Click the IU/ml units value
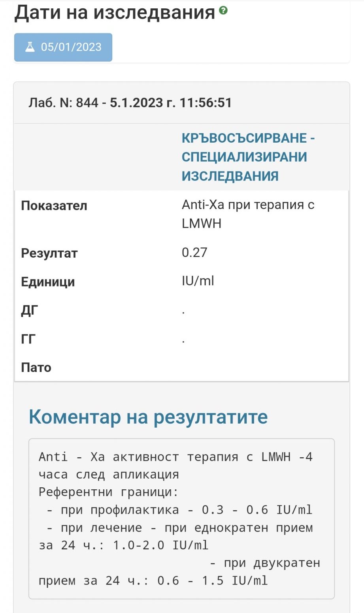Viewport: 364px width, 613px height. [198, 281]
